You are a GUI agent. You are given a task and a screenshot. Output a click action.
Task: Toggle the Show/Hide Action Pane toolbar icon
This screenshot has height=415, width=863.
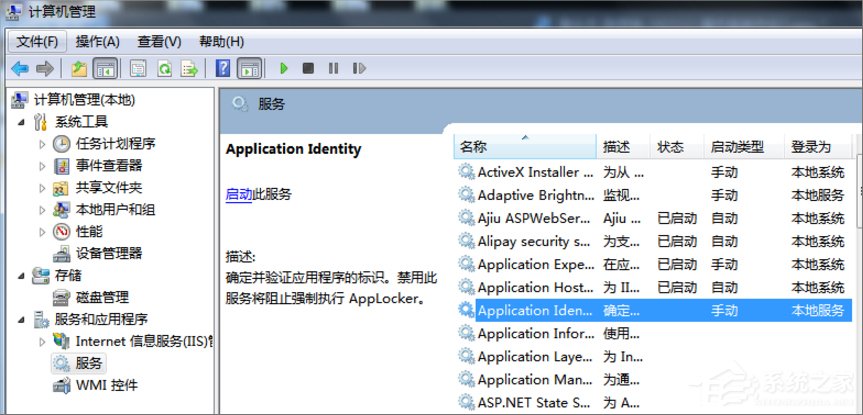point(249,69)
